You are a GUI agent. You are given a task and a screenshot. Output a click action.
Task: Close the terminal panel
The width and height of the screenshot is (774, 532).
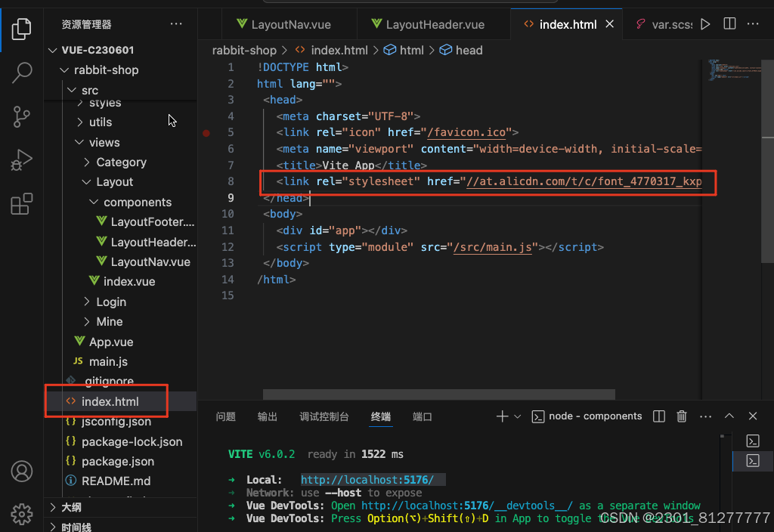(x=753, y=416)
